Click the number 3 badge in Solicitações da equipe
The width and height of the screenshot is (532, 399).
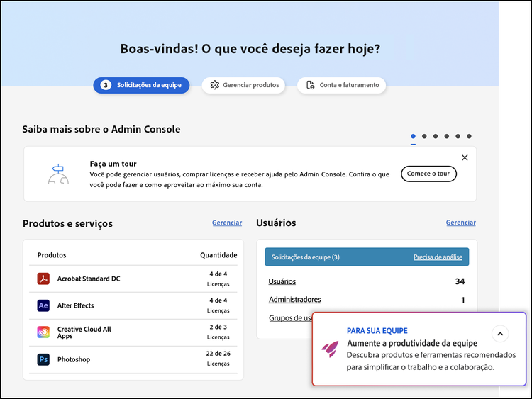pos(106,85)
